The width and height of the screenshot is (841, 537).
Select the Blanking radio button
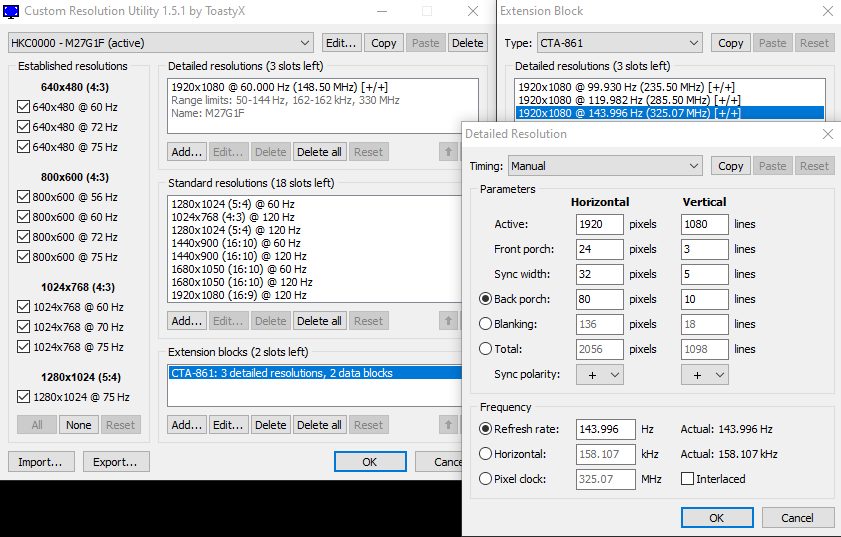tap(486, 324)
